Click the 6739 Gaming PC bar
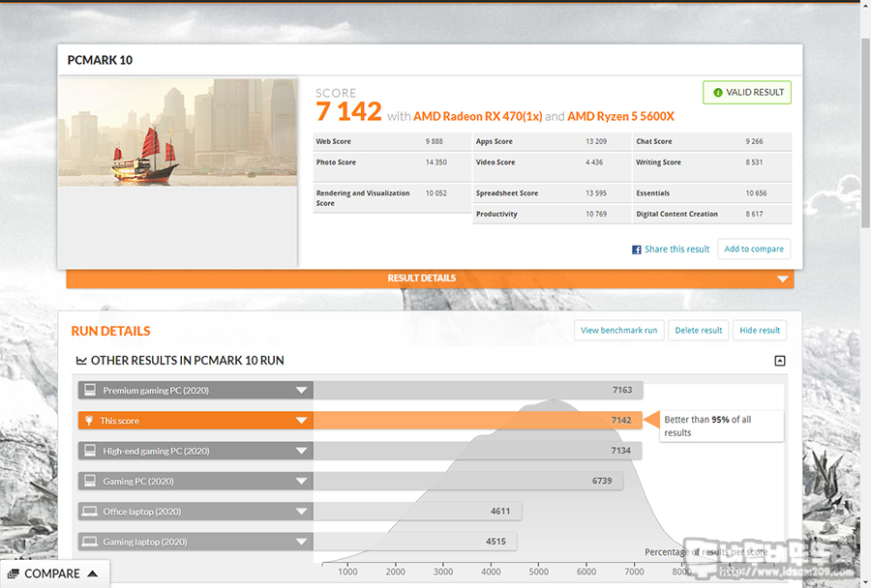Image resolution: width=871 pixels, height=588 pixels. click(x=467, y=482)
